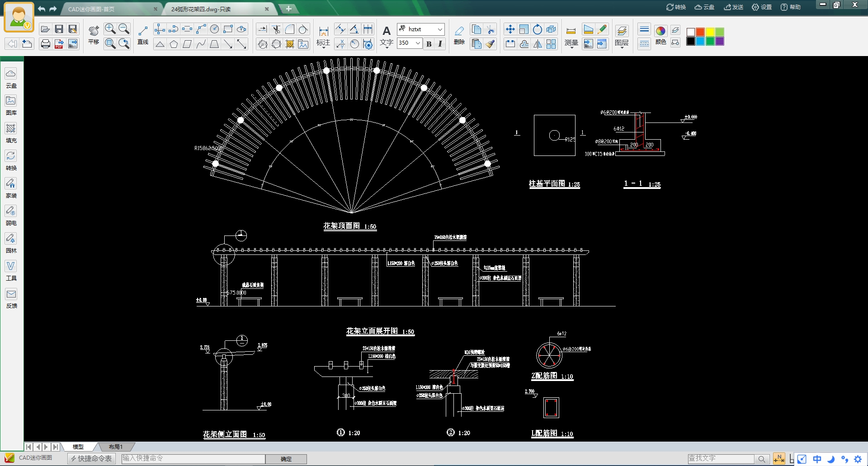
Task: Click the Zoom In magnifier icon
Action: point(110,29)
